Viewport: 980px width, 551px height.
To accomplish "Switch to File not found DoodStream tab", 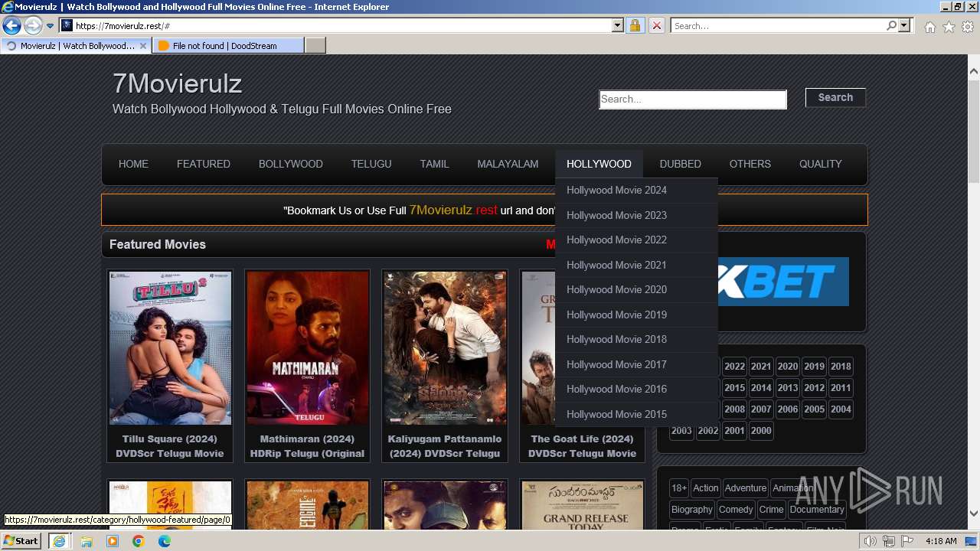I will pyautogui.click(x=227, y=46).
